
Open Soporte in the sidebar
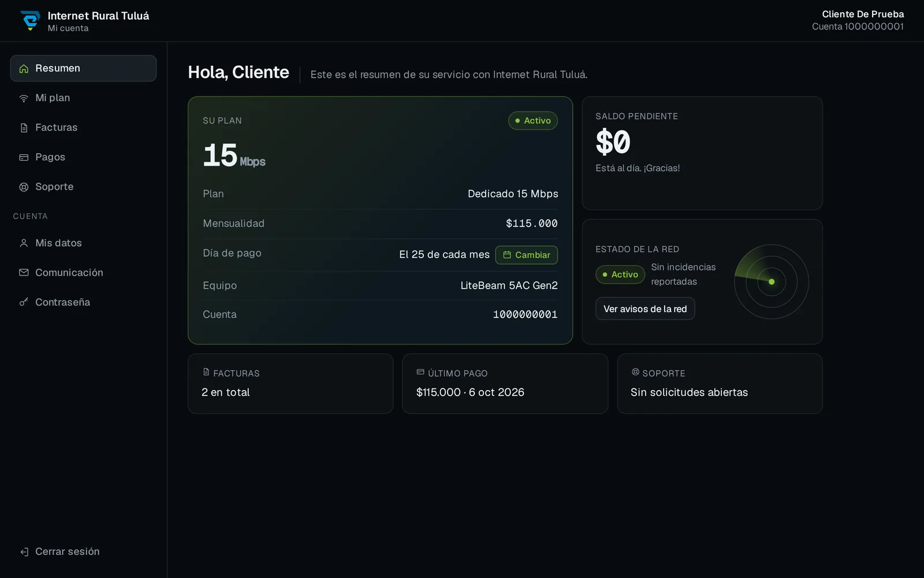pos(83,186)
